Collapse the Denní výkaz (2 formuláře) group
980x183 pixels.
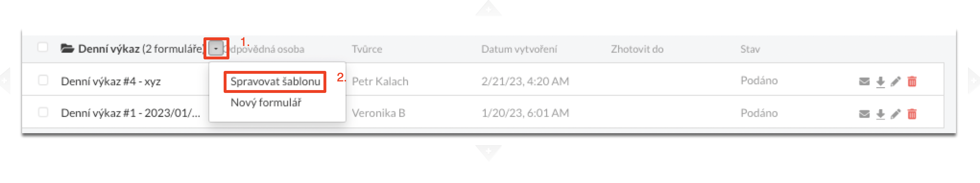coord(141,49)
